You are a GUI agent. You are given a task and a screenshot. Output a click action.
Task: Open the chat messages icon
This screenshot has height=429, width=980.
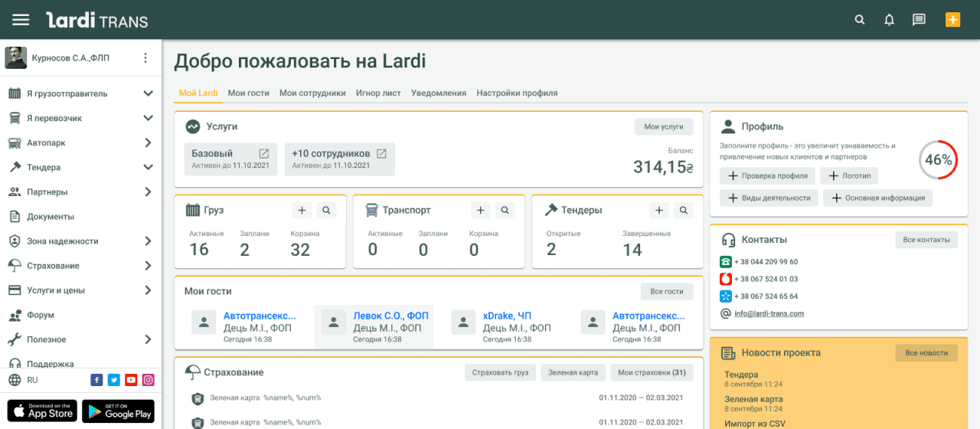click(919, 20)
